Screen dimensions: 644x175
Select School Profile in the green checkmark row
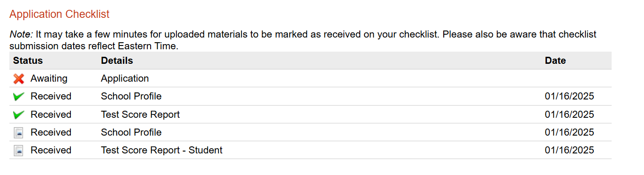pos(131,96)
